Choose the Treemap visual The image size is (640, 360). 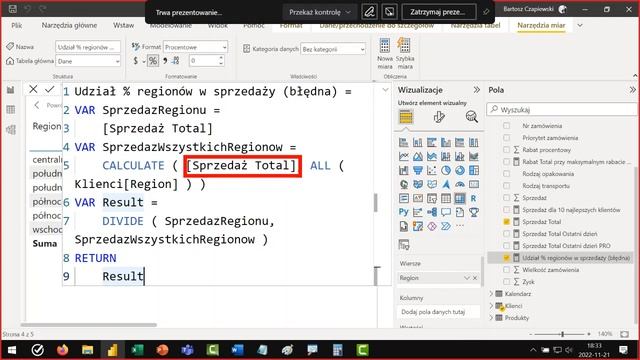(473, 171)
